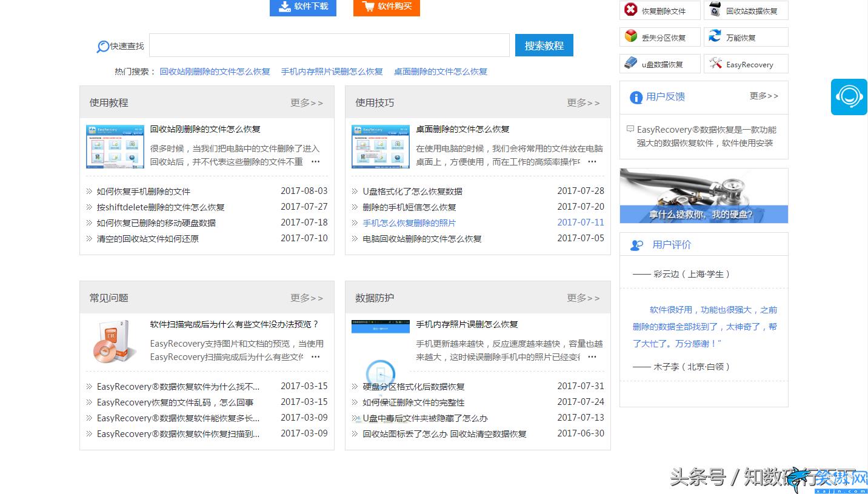868x494 pixels.
Task: Open the 数据防护 section heading
Action: (x=375, y=298)
